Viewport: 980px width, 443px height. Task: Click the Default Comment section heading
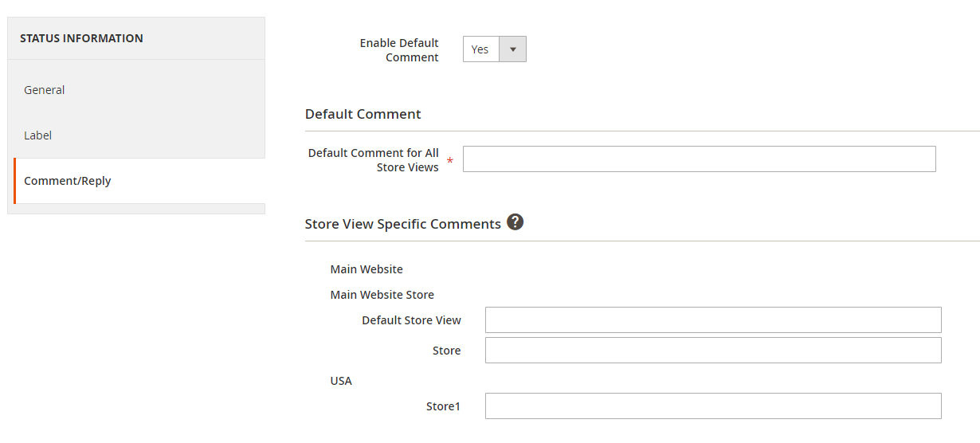pyautogui.click(x=363, y=114)
